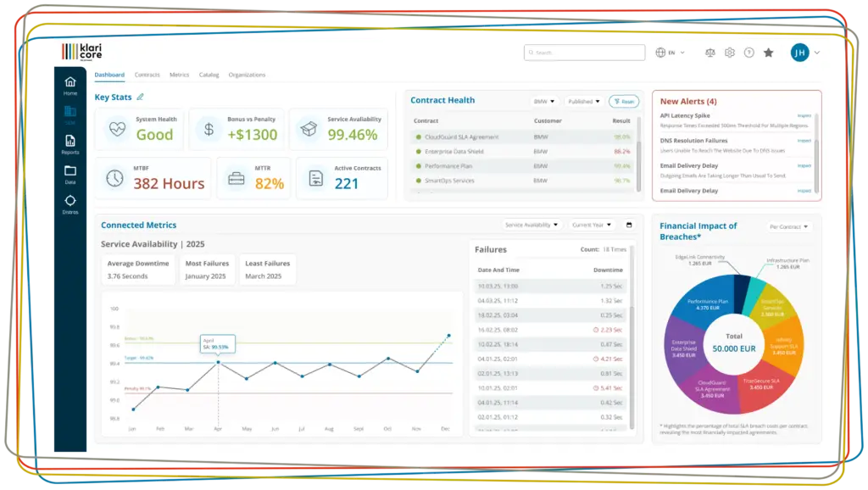Open Reports in the left sidebar
This screenshot has width=868, height=490.
coord(70,145)
